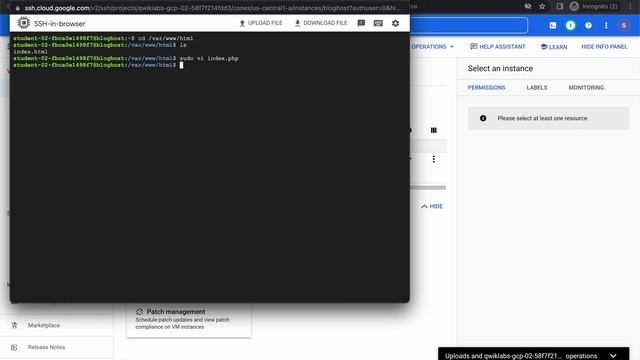This screenshot has height=360, width=640.
Task: Click the table horizontal scrollbar
Action: click(x=428, y=188)
